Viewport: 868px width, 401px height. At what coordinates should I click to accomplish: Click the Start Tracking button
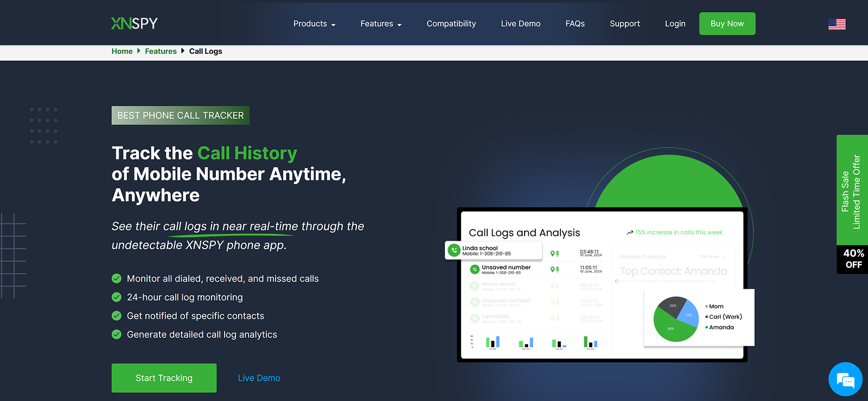tap(164, 378)
